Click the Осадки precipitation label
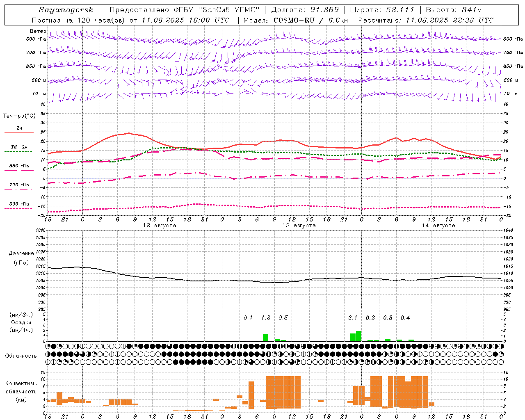This screenshot has height=420, width=525. [x=21, y=322]
